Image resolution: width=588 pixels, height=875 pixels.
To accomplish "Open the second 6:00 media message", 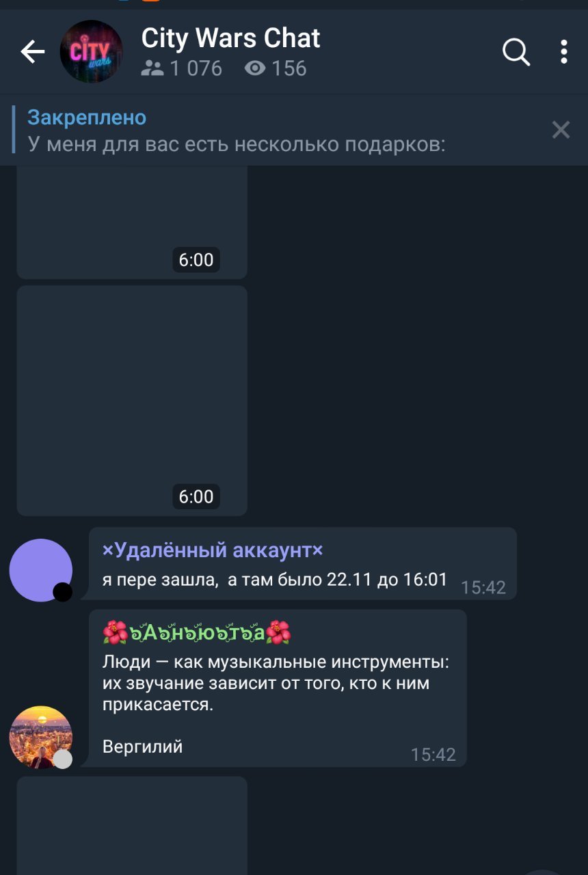I will (x=132, y=401).
